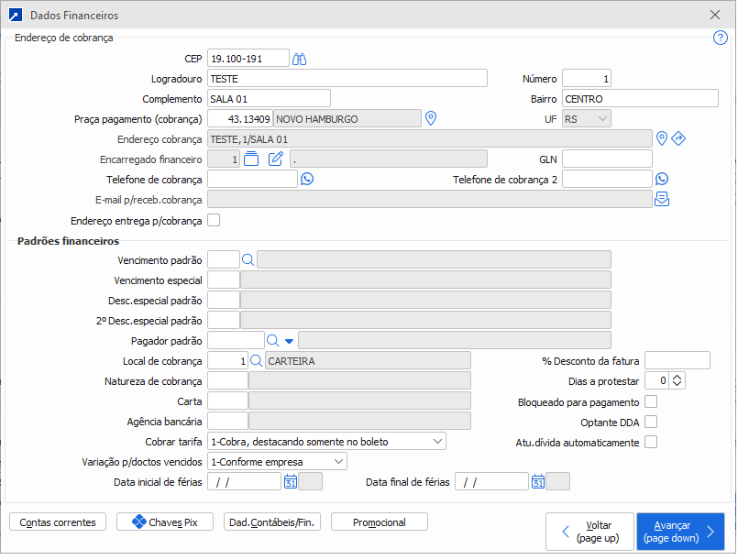Expand the Cobrar tarifa dropdown
The width and height of the screenshot is (749, 560).
pos(436,442)
